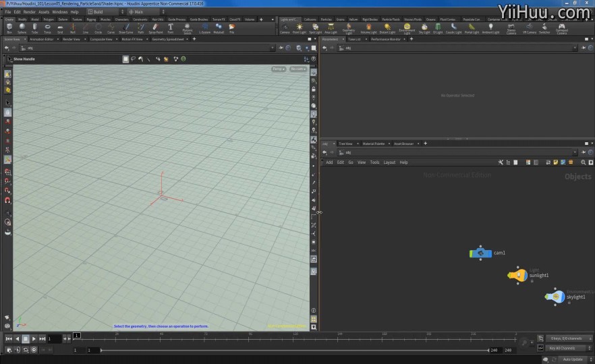Click the Gamepad Camera tool
Viewport: 595px width, 364px height.
(561, 29)
